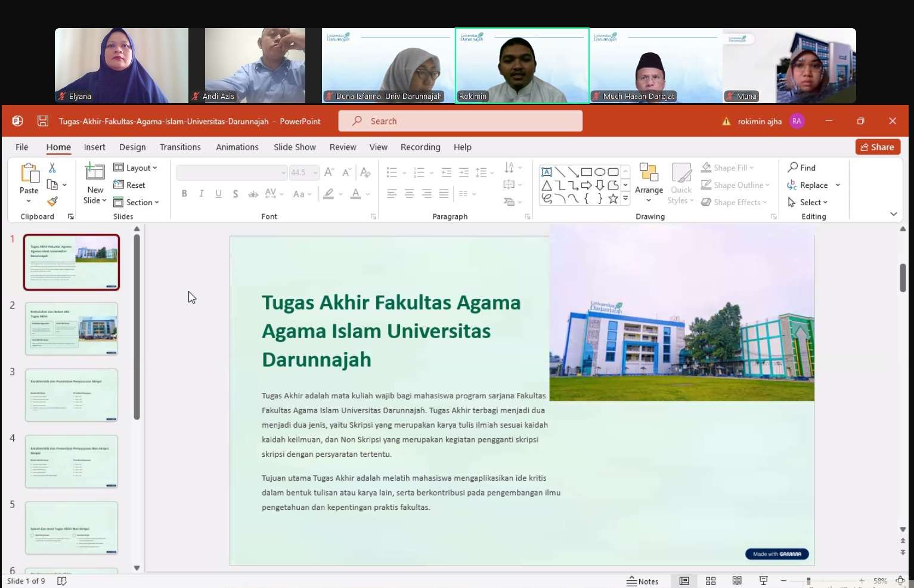
Task: Open the File menu tab
Action: 22,147
